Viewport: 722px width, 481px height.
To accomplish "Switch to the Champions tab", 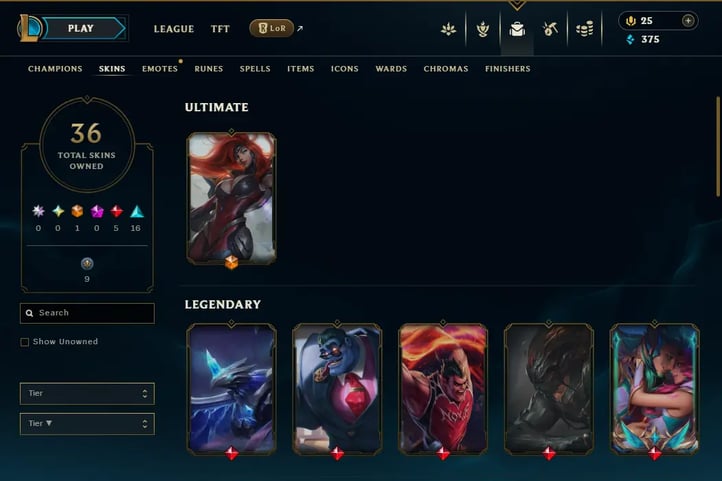I will [55, 69].
